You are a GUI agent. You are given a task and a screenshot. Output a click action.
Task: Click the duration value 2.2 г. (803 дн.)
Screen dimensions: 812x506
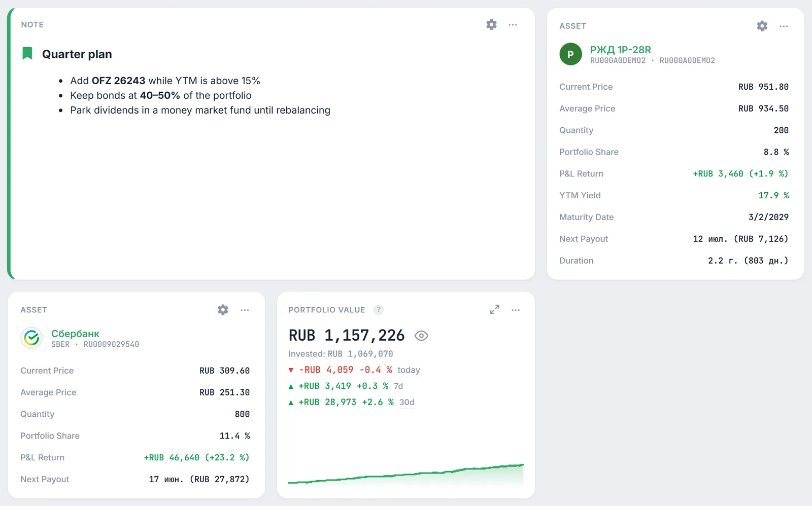point(748,261)
